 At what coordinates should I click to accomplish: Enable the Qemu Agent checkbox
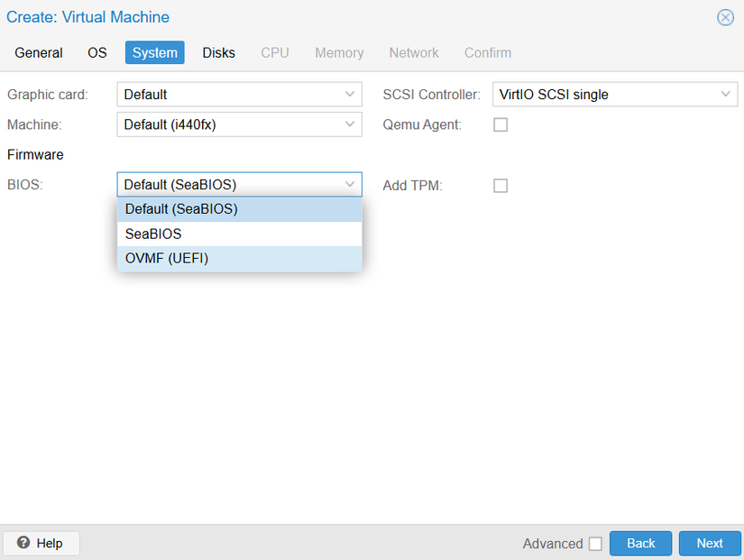pos(501,124)
